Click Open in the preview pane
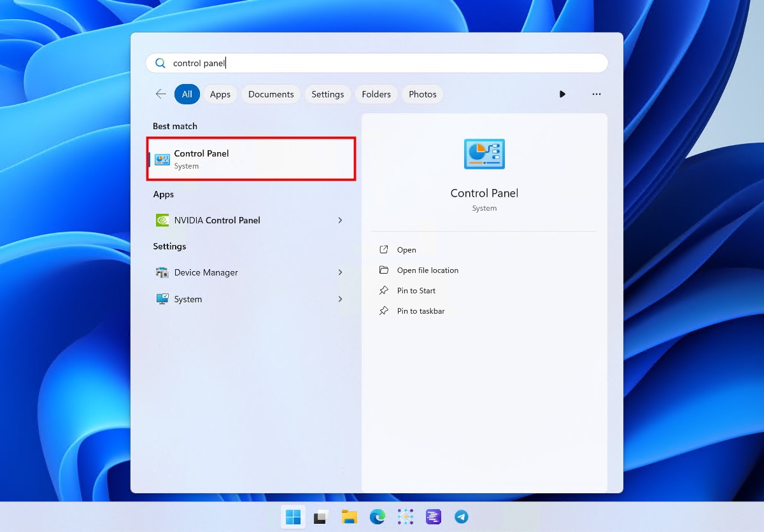 pos(407,250)
